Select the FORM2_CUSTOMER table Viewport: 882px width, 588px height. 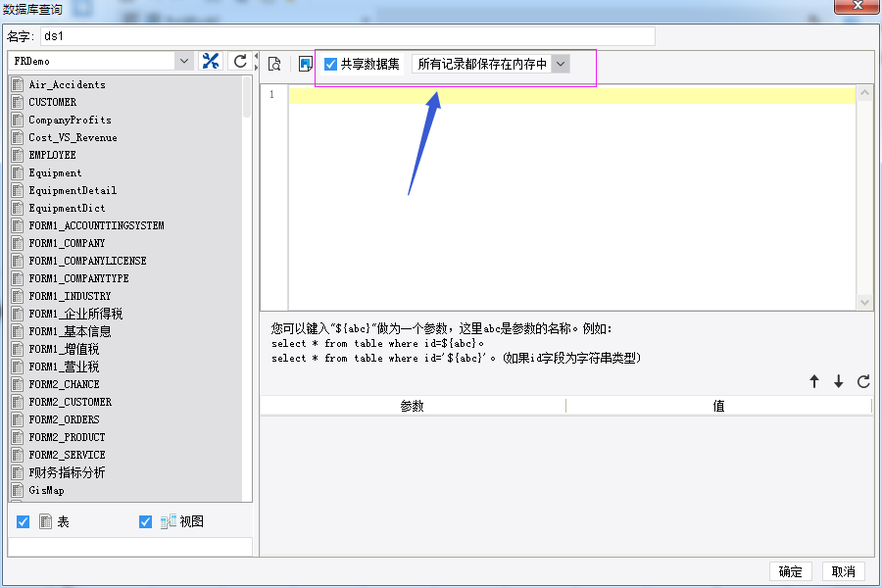pyautogui.click(x=70, y=403)
